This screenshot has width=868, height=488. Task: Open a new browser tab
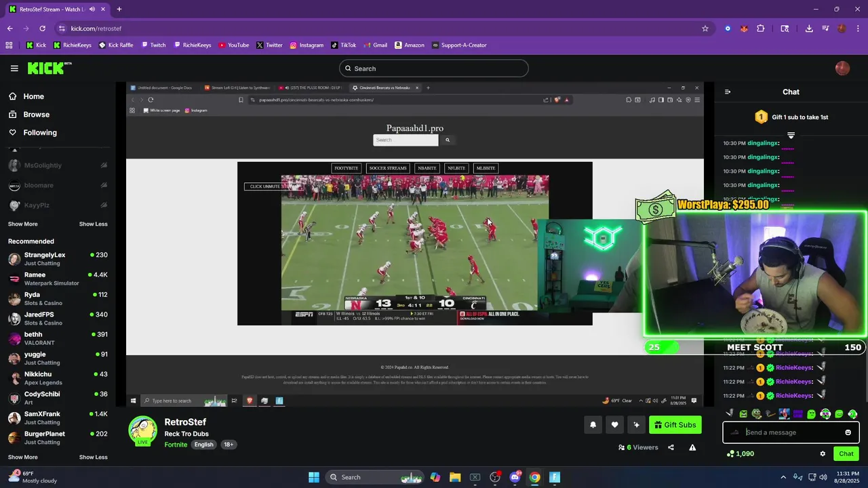[x=119, y=9]
